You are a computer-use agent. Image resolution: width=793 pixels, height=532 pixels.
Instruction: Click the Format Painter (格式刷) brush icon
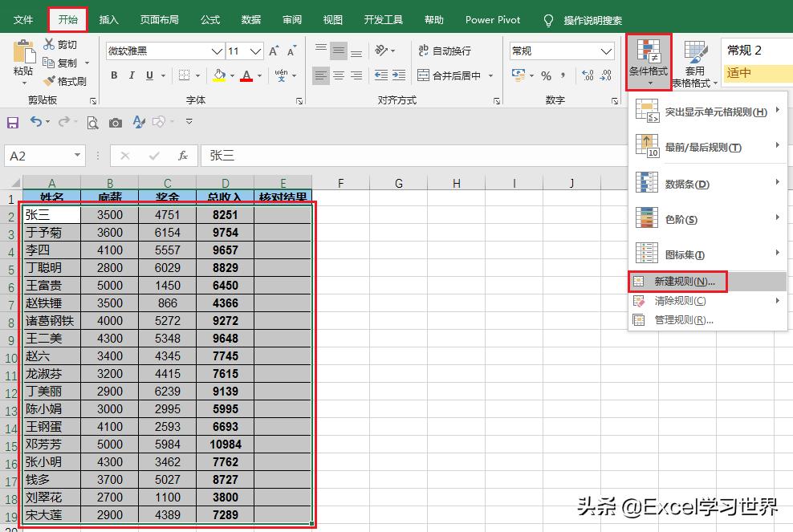click(x=50, y=81)
